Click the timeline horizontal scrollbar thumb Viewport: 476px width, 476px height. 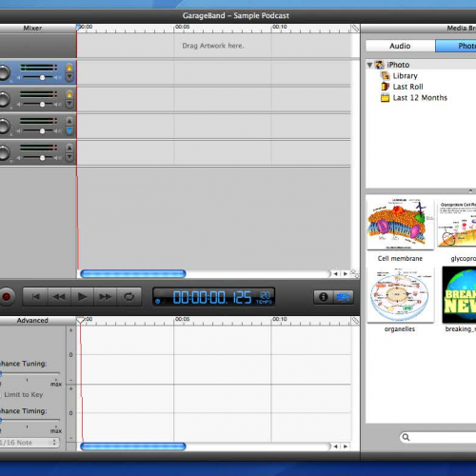pyautogui.click(x=133, y=273)
